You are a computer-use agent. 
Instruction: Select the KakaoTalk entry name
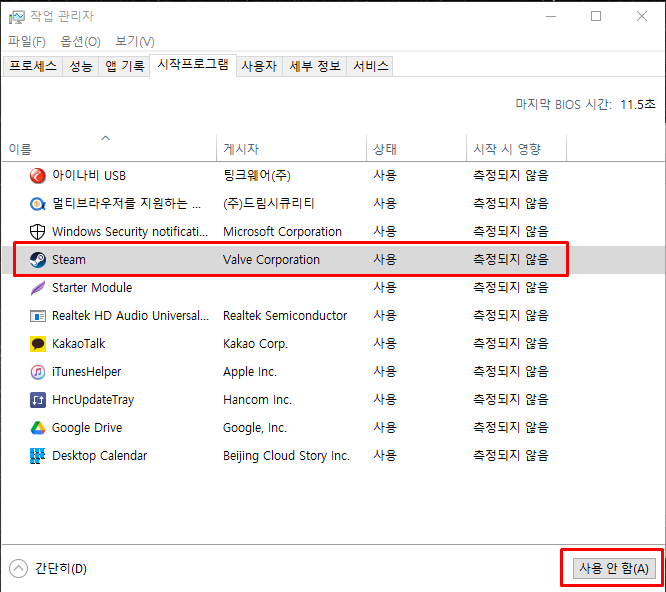click(78, 344)
